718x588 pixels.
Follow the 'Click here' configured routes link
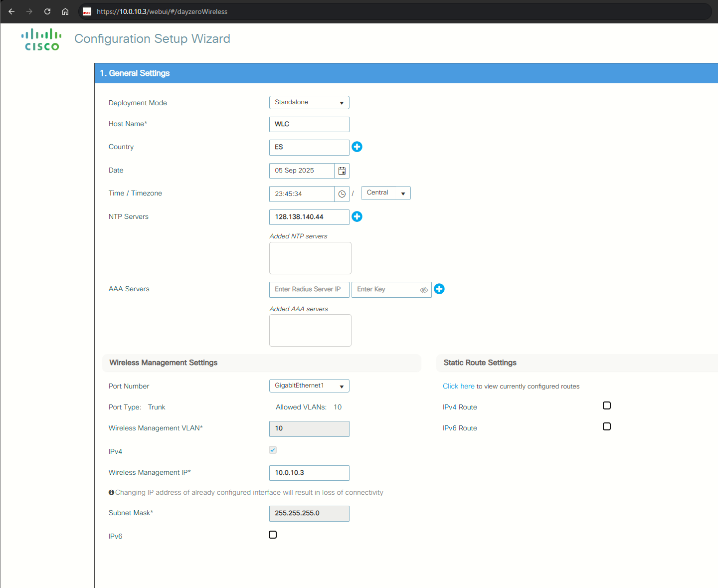pos(459,386)
